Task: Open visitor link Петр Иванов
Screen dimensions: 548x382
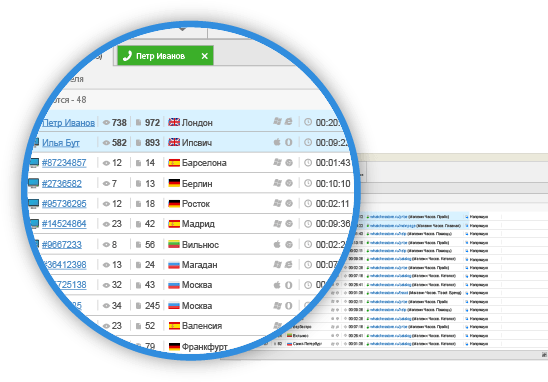Action: tap(68, 123)
